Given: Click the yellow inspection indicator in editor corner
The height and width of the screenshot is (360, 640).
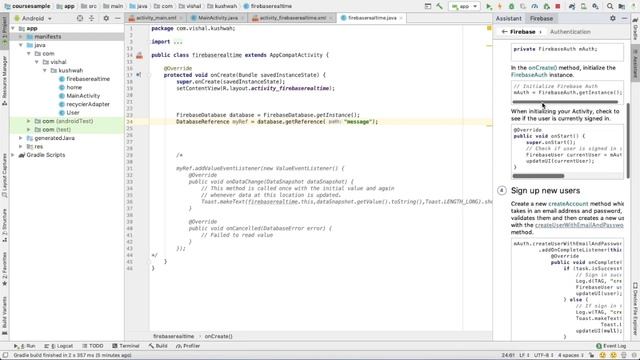Looking at the screenshot, I should pyautogui.click(x=489, y=28).
